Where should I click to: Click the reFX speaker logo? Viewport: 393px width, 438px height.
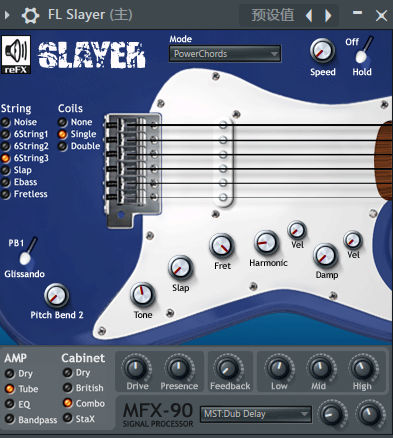pos(16,54)
